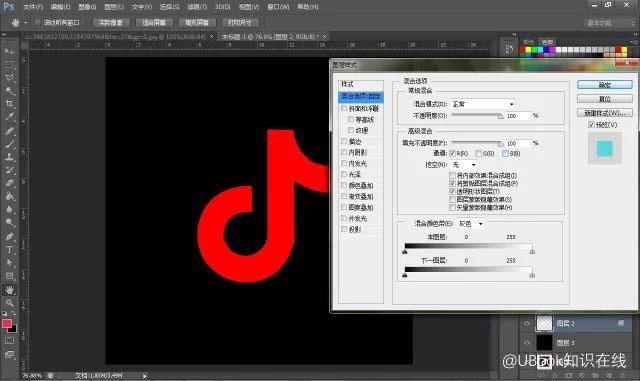Open the 混合颜色带 Blend If dropdown
Viewport: 640px width, 381px height.
471,224
